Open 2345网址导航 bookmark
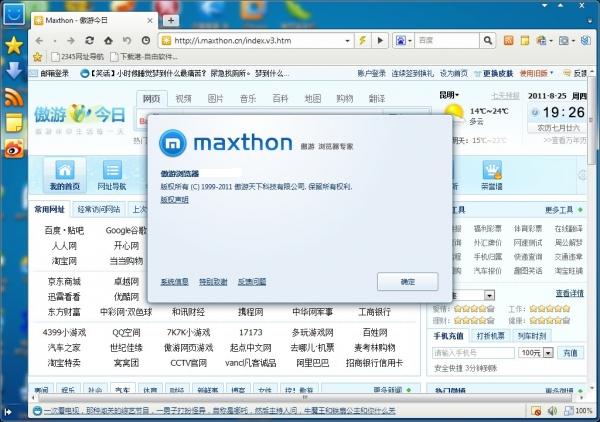The height and width of the screenshot is (422, 600). [78, 57]
